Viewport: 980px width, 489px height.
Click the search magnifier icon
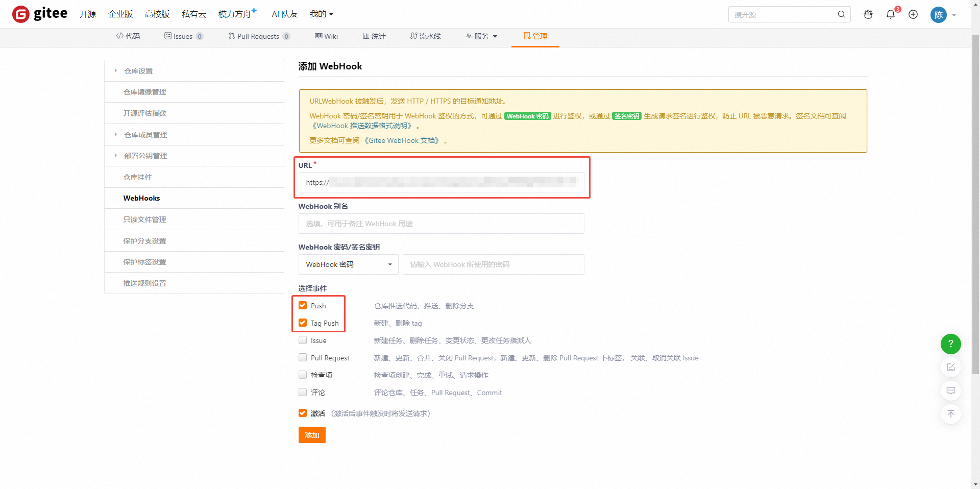[x=841, y=14]
